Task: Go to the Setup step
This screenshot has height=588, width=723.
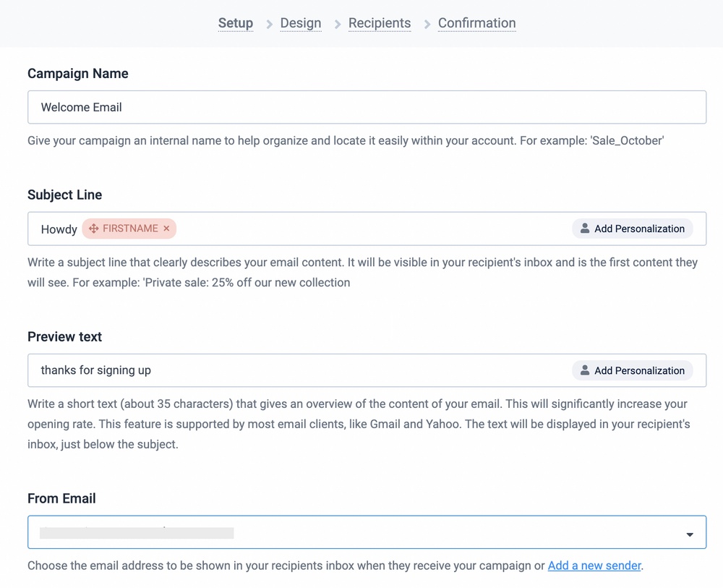Action: 236,23
